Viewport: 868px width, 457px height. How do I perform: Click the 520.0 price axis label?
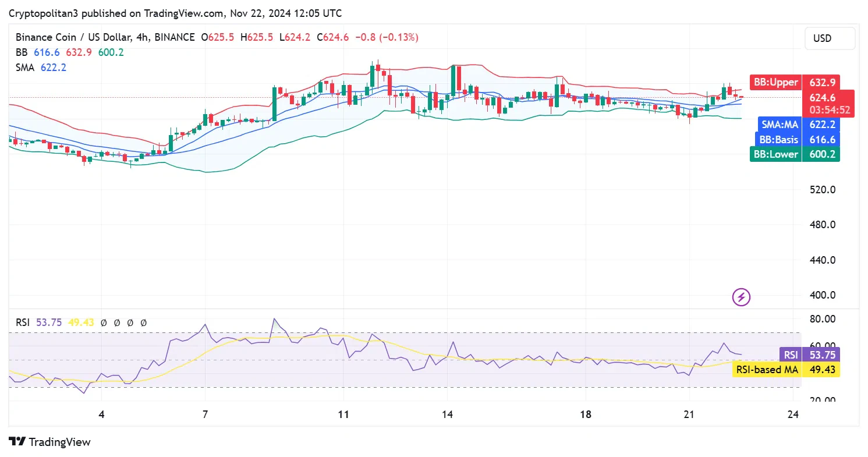[822, 190]
